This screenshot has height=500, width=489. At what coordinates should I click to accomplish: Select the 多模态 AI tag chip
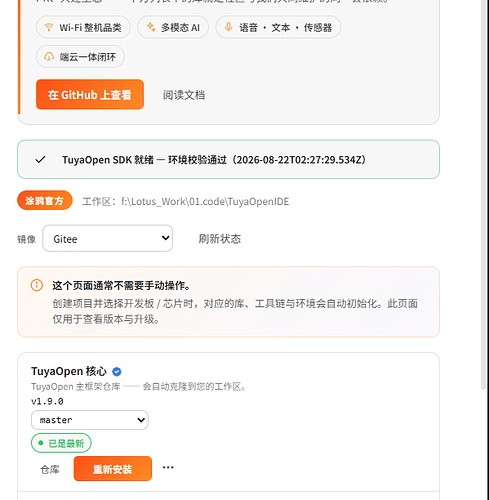point(173,27)
